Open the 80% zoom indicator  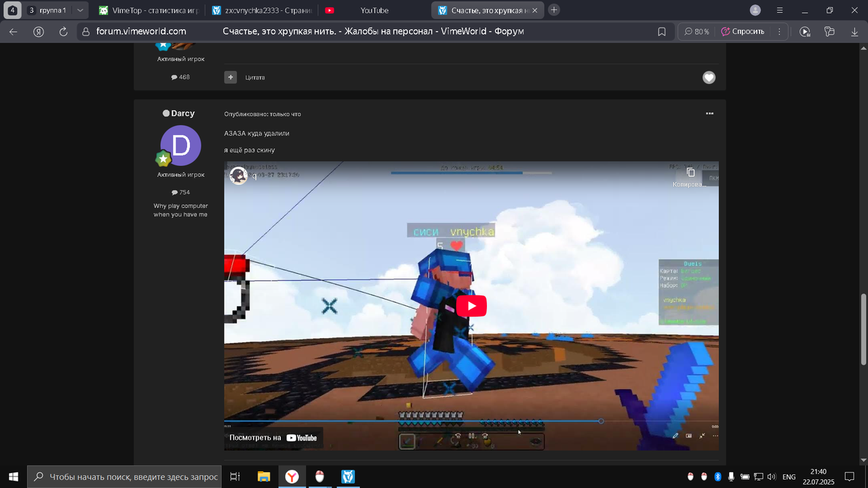pos(696,31)
